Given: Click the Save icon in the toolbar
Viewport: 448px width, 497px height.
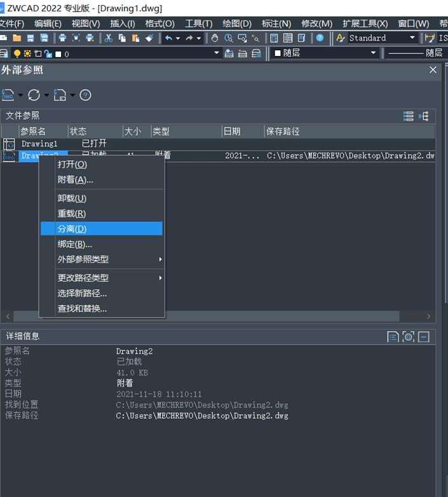Looking at the screenshot, I should click(x=31, y=38).
